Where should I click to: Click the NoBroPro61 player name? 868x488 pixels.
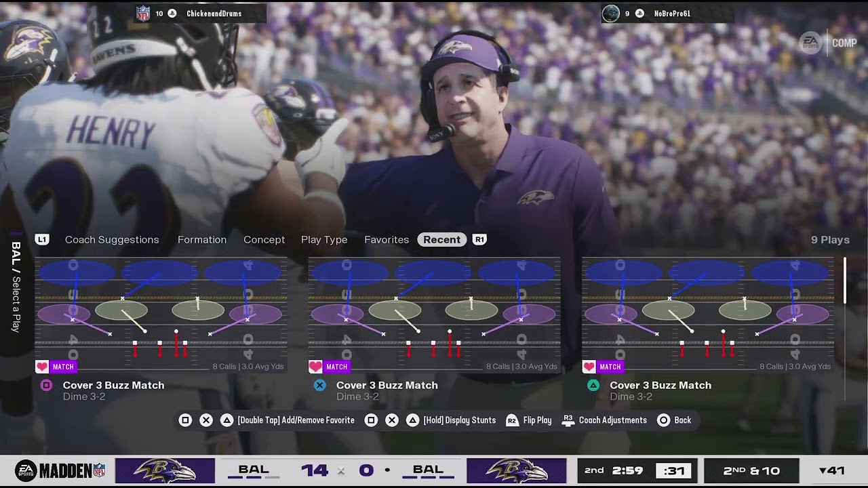coord(672,14)
